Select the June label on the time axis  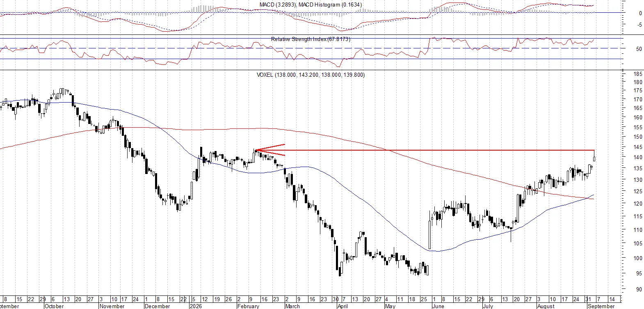coord(438,306)
